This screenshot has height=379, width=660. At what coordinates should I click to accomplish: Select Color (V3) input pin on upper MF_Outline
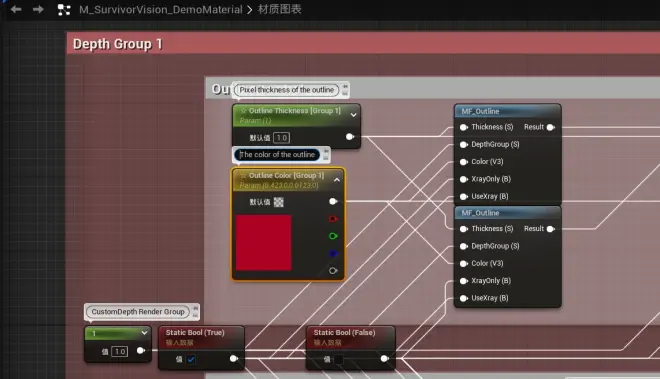coord(464,162)
